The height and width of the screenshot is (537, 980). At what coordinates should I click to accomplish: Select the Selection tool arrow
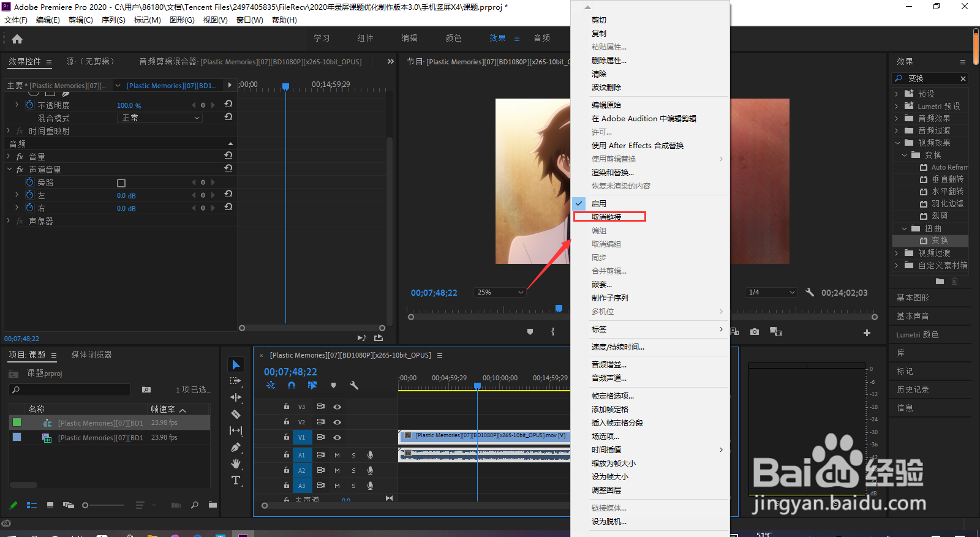pos(236,365)
